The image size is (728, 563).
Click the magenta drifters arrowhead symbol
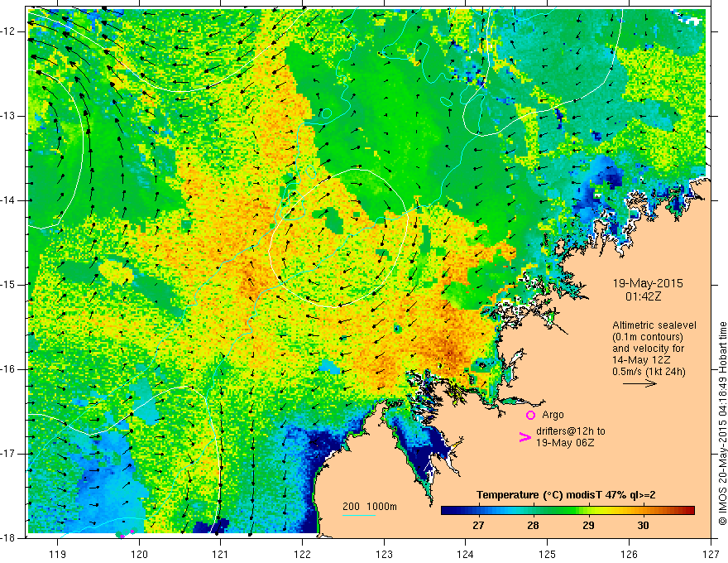click(524, 436)
